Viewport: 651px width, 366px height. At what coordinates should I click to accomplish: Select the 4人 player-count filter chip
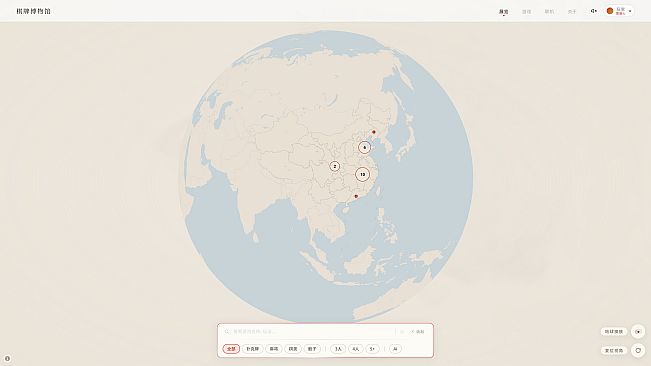[356, 349]
